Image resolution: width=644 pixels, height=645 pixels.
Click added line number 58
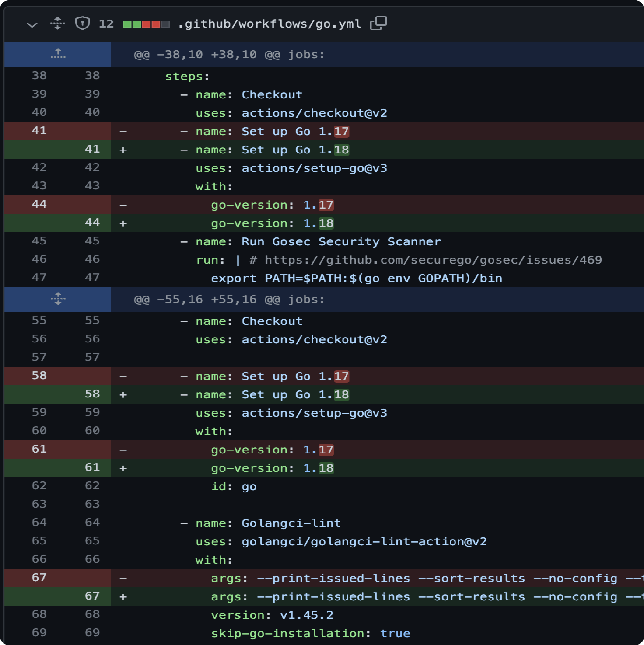click(x=92, y=394)
